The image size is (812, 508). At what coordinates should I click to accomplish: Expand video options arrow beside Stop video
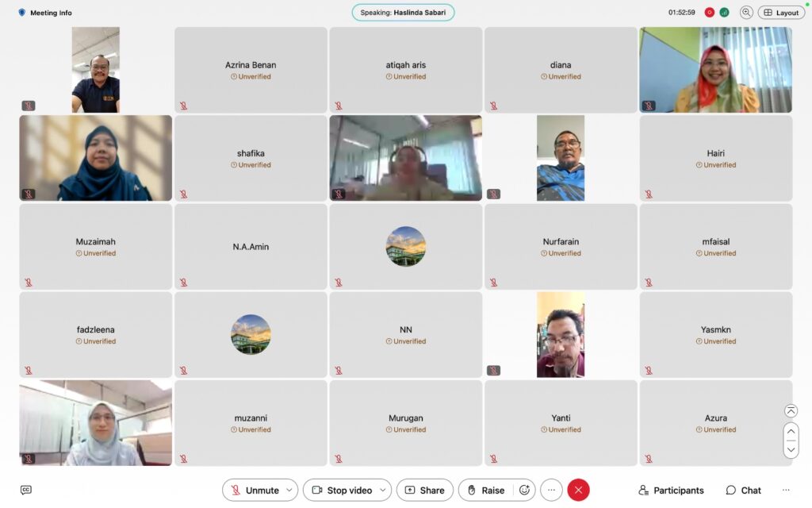[x=382, y=491]
